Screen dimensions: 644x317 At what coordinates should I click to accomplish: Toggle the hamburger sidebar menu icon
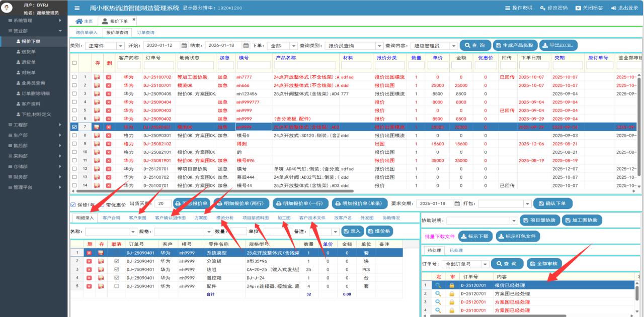click(x=77, y=8)
